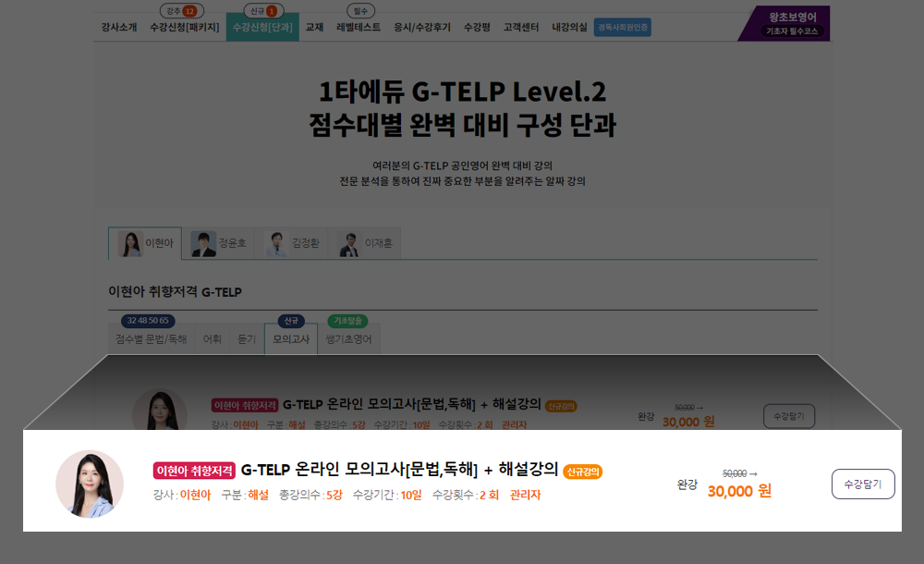
Task: Switch to the 김정환 instructor tab
Action: pyautogui.click(x=291, y=243)
